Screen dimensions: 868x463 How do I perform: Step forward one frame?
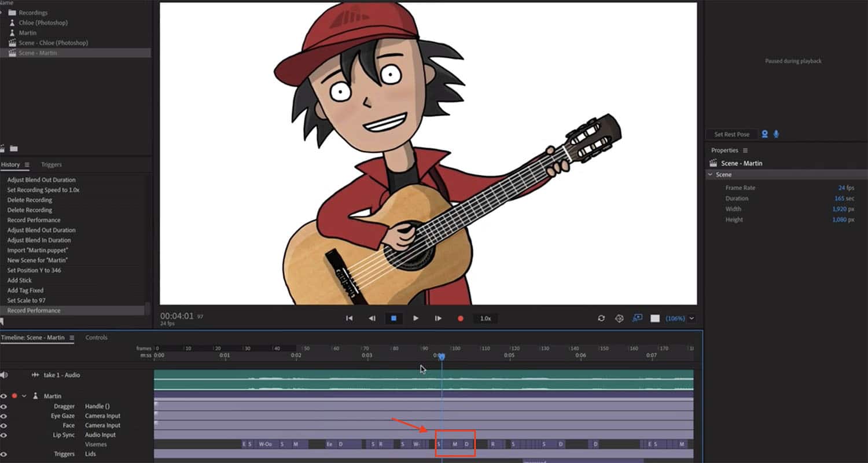(438, 318)
